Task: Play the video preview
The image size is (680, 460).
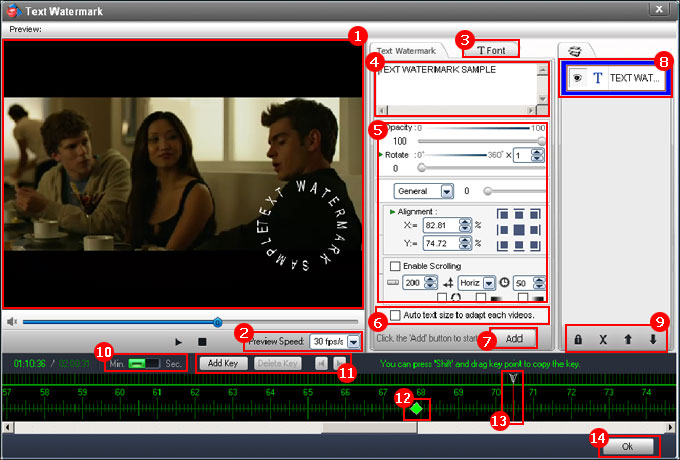Action: point(178,342)
